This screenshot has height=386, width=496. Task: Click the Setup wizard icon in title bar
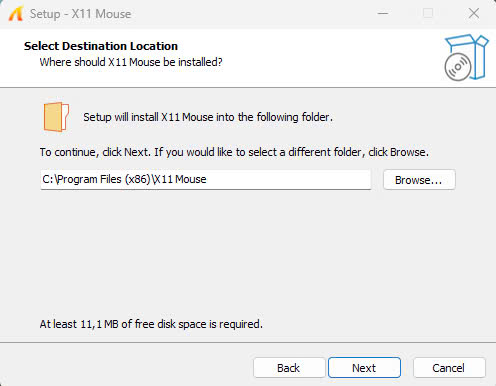click(15, 14)
